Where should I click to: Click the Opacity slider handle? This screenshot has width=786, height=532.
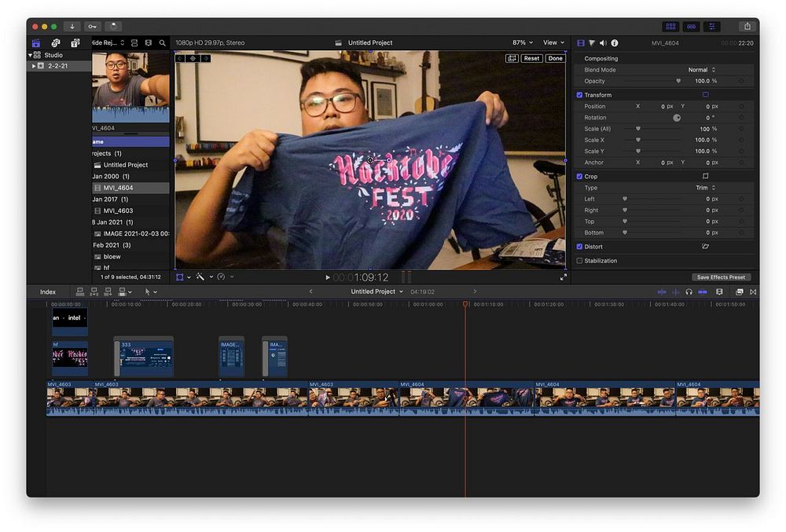678,81
